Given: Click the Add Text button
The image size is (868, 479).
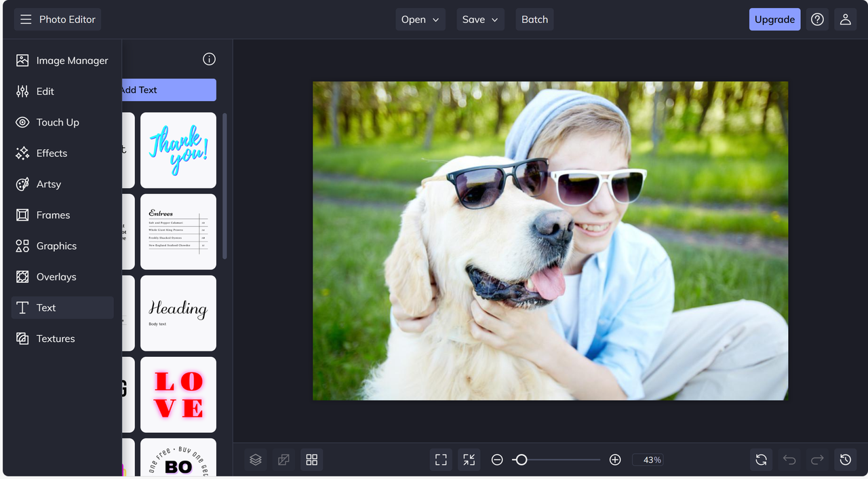Looking at the screenshot, I should click(x=168, y=90).
